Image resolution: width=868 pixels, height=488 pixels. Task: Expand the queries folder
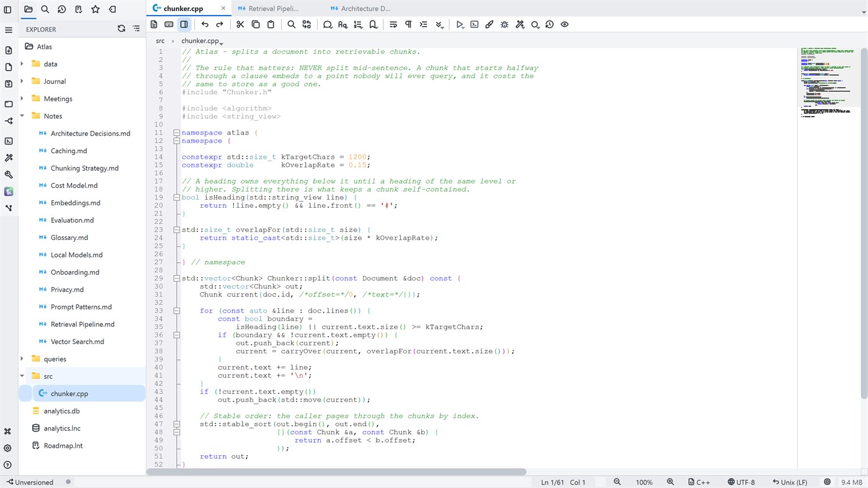[22, 359]
